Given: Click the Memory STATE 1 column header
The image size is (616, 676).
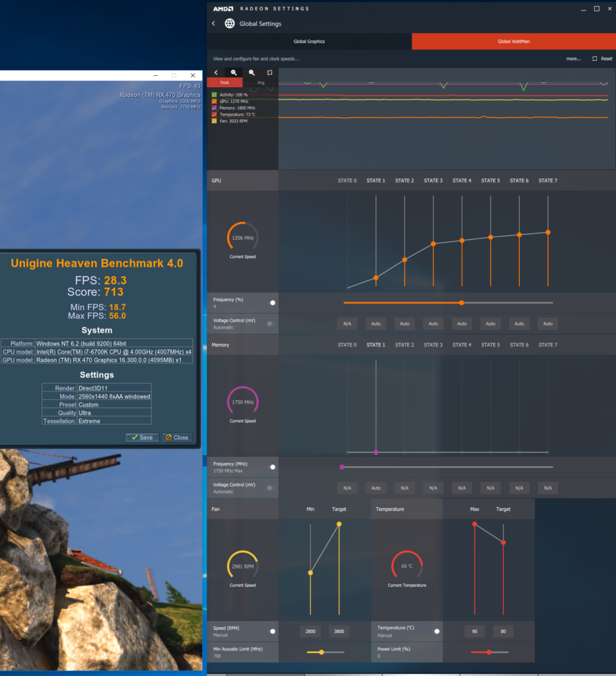Looking at the screenshot, I should [x=376, y=345].
